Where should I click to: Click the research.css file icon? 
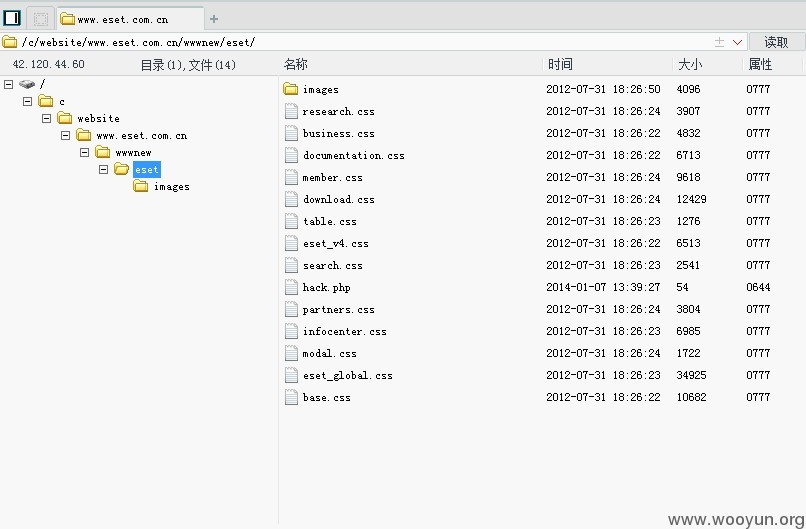click(291, 111)
